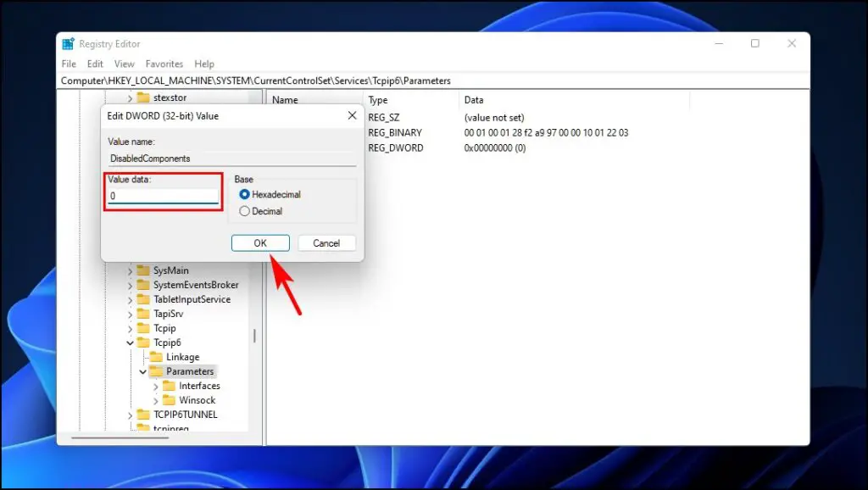The width and height of the screenshot is (868, 490).
Task: Select the REG_SZ row
Action: 384,117
